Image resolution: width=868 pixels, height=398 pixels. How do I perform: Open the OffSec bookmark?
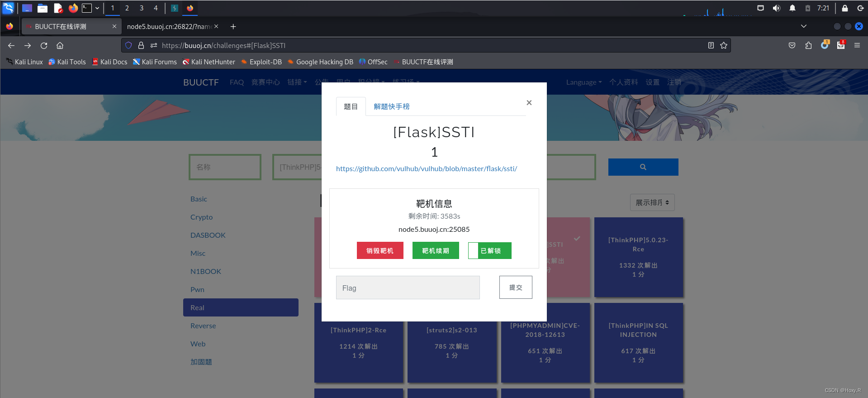[x=373, y=62]
